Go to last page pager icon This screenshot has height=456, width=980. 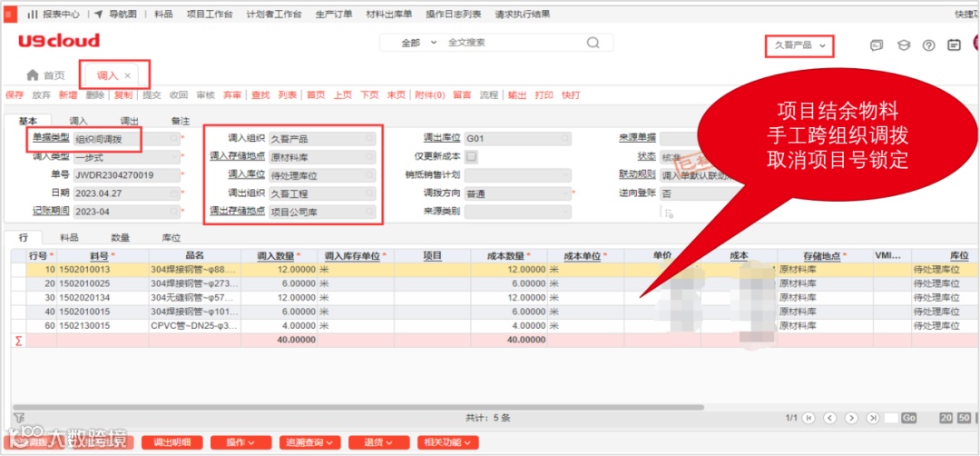click(x=873, y=418)
